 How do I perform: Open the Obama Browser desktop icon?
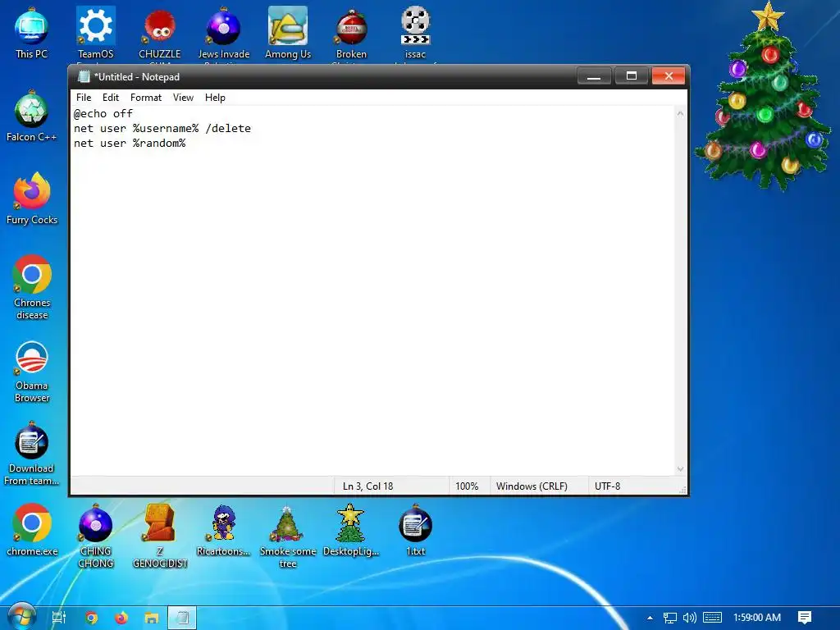click(32, 371)
